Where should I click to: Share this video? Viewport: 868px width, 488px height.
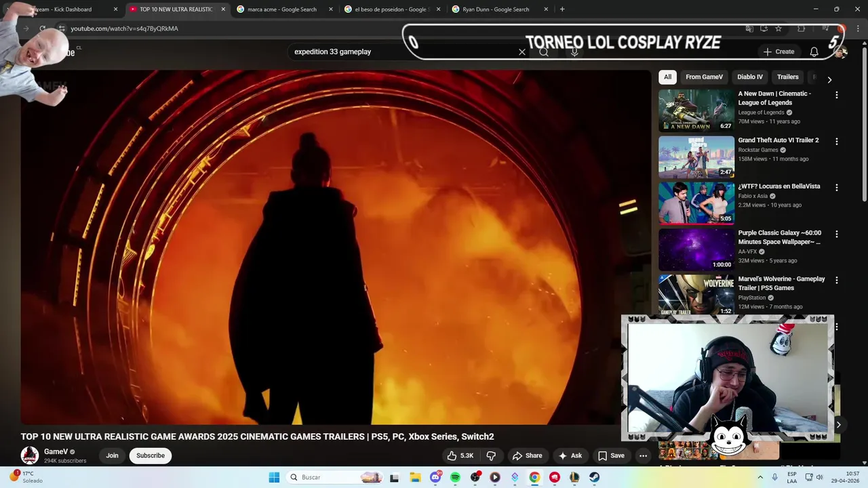point(527,455)
